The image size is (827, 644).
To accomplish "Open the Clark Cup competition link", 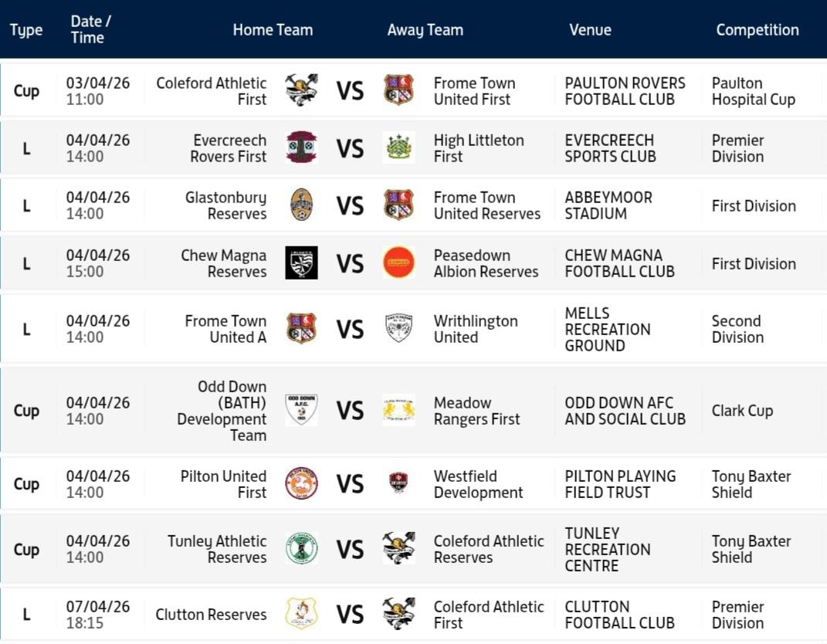I will coord(741,411).
